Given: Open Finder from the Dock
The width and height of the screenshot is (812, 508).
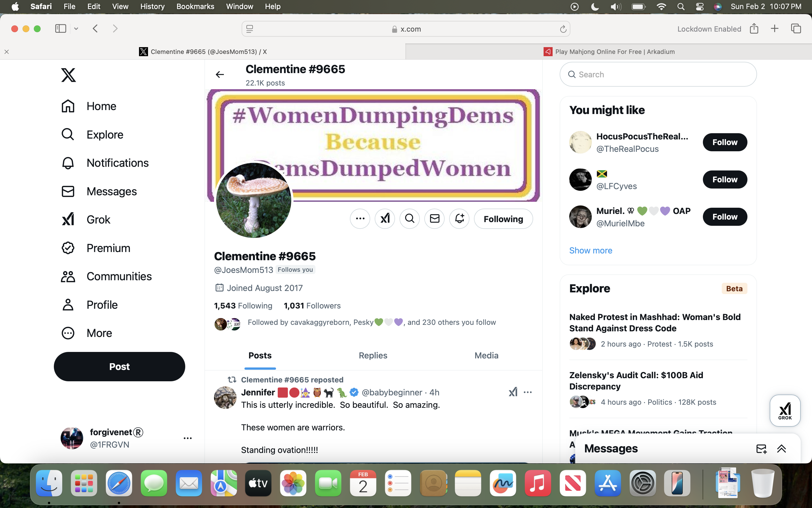Looking at the screenshot, I should click(49, 483).
